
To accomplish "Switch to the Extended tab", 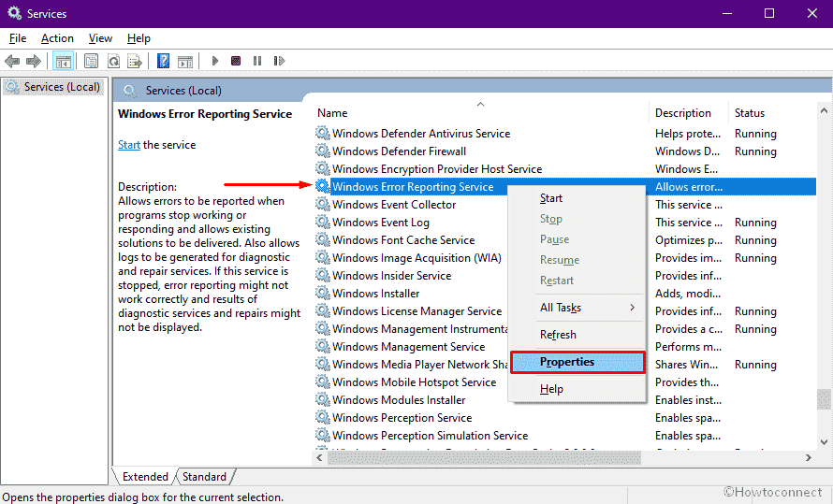I will (x=145, y=476).
